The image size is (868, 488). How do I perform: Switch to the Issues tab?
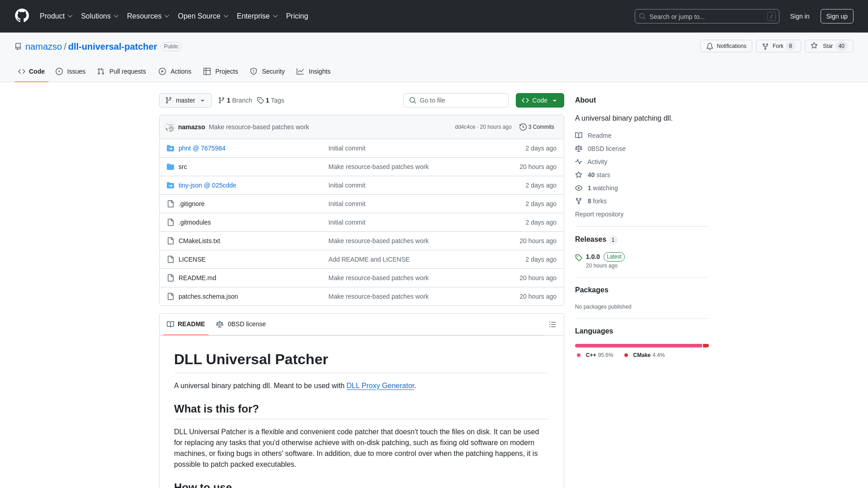click(x=71, y=71)
